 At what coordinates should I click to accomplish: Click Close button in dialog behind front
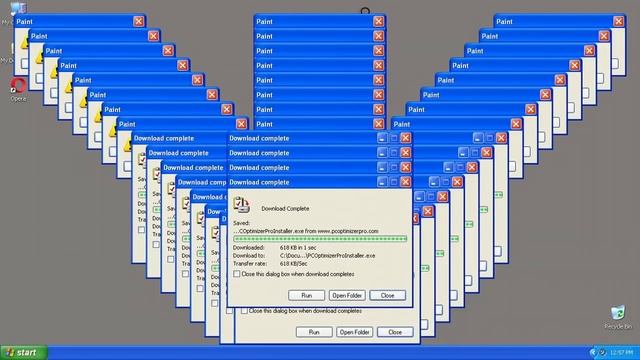coord(395,332)
